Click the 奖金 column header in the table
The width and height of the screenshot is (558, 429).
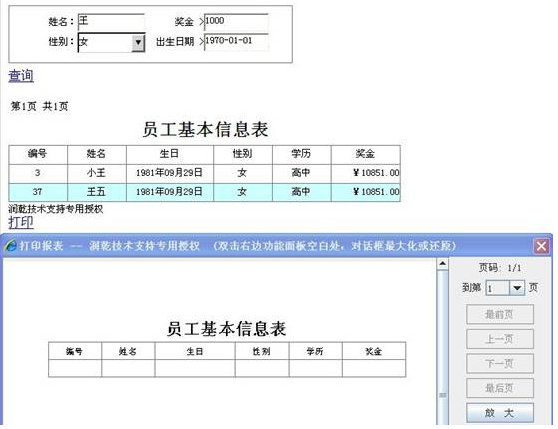click(365, 154)
